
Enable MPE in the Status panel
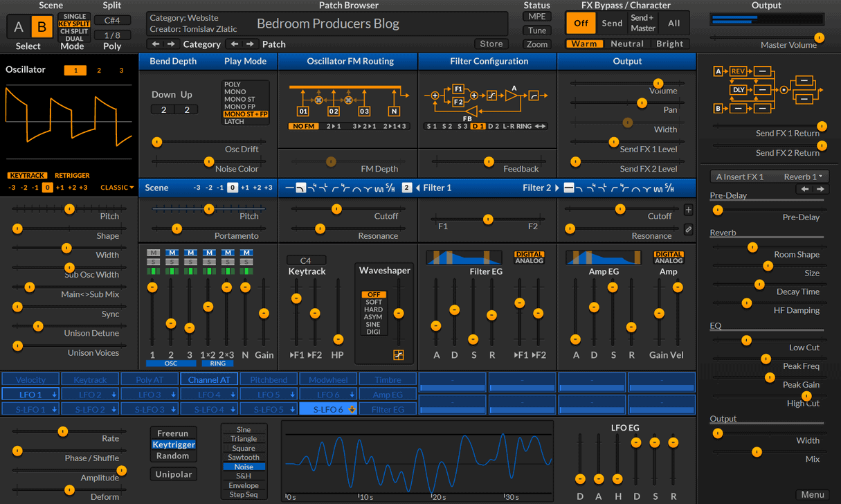tap(537, 15)
